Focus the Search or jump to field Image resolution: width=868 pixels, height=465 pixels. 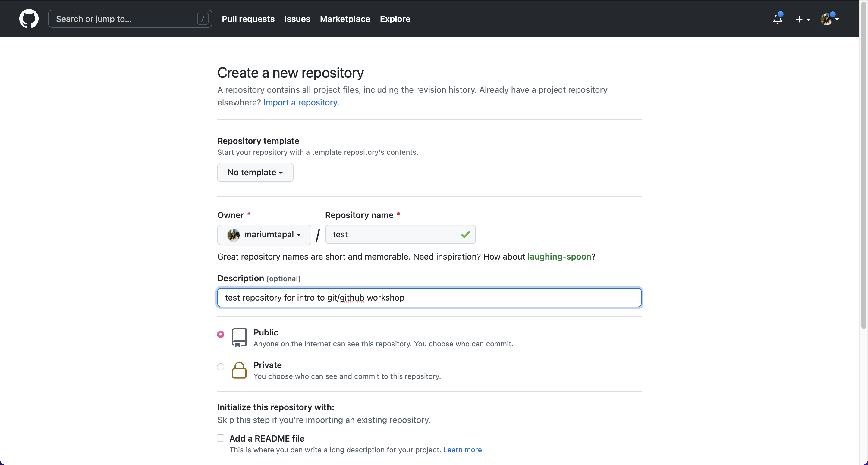[130, 19]
